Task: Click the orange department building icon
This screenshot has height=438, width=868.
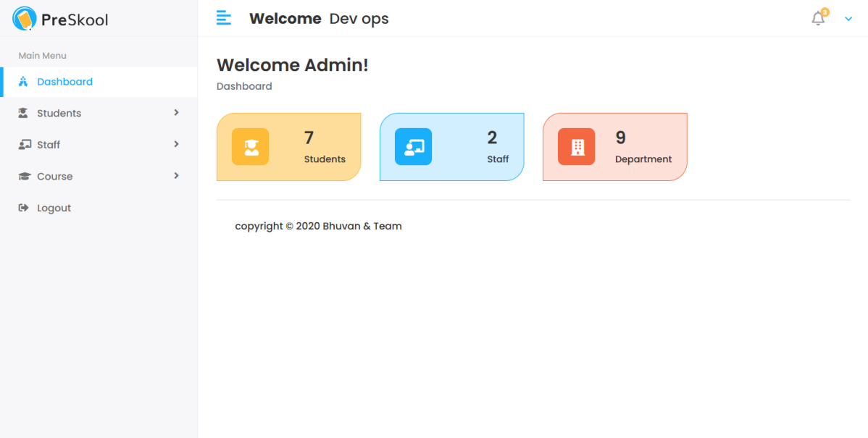Action: [x=576, y=147]
